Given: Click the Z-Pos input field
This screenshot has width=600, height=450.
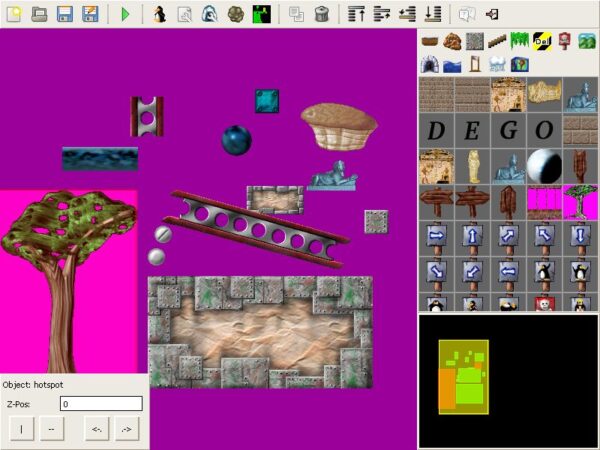Looking at the screenshot, I should (x=101, y=404).
